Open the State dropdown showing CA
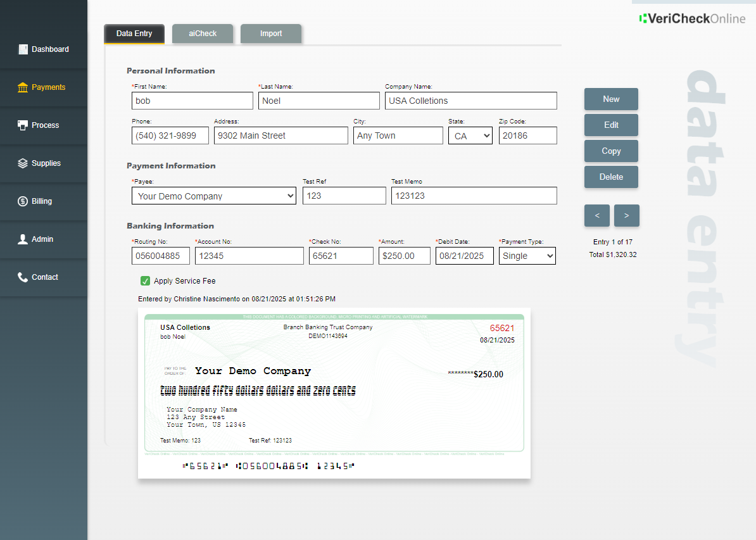Image resolution: width=756 pixels, height=540 pixels. click(x=470, y=135)
